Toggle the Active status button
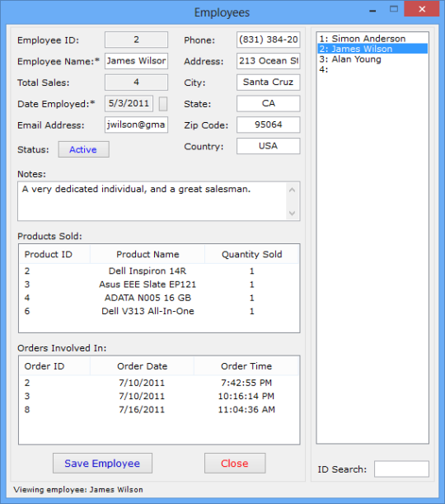445x504 pixels. (x=83, y=149)
